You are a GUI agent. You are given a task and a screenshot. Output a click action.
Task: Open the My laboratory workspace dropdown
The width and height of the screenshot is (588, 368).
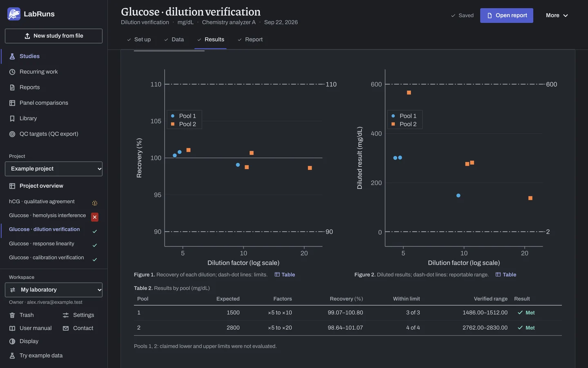pos(53,290)
